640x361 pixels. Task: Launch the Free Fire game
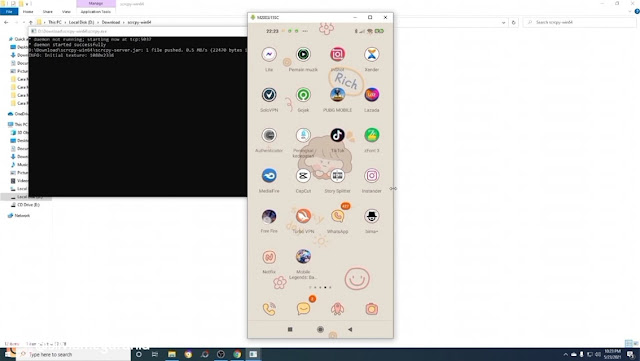click(x=269, y=216)
